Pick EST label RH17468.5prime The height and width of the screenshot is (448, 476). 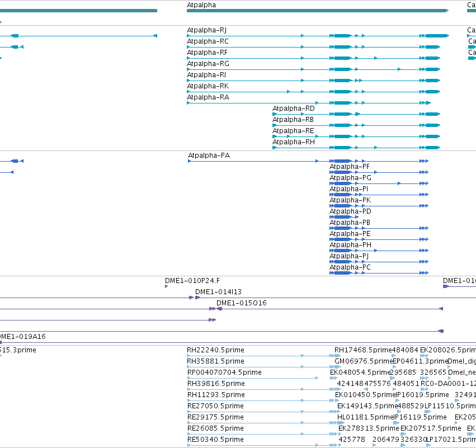tap(363, 351)
